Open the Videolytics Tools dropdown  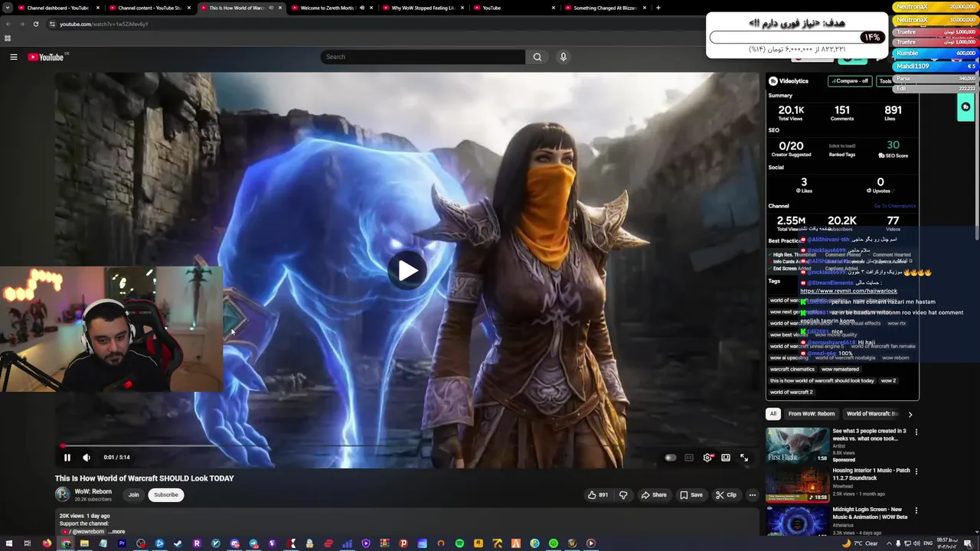tap(885, 81)
